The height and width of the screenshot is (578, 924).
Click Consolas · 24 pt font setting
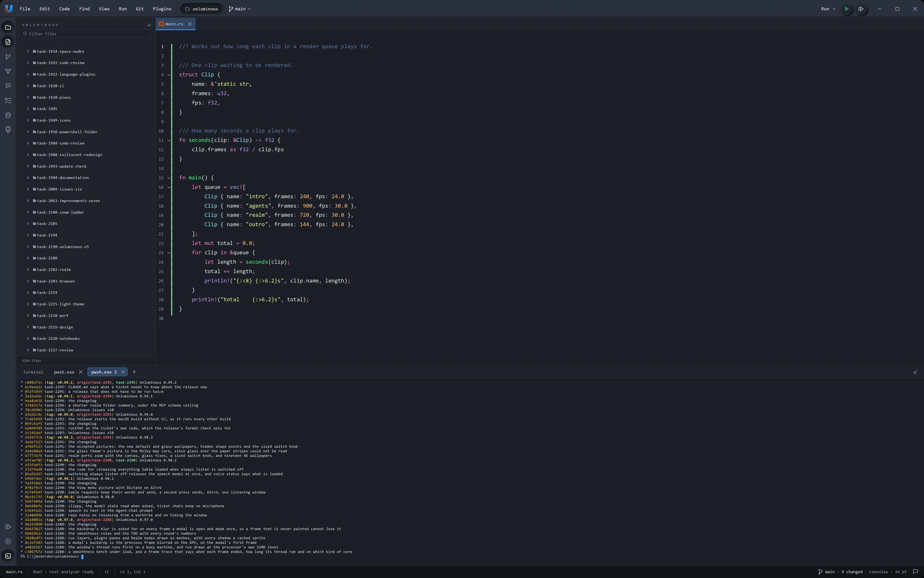coord(887,572)
